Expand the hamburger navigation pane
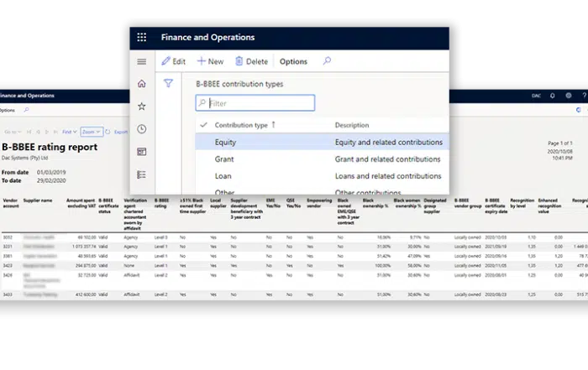The height and width of the screenshot is (370, 588). (x=141, y=61)
